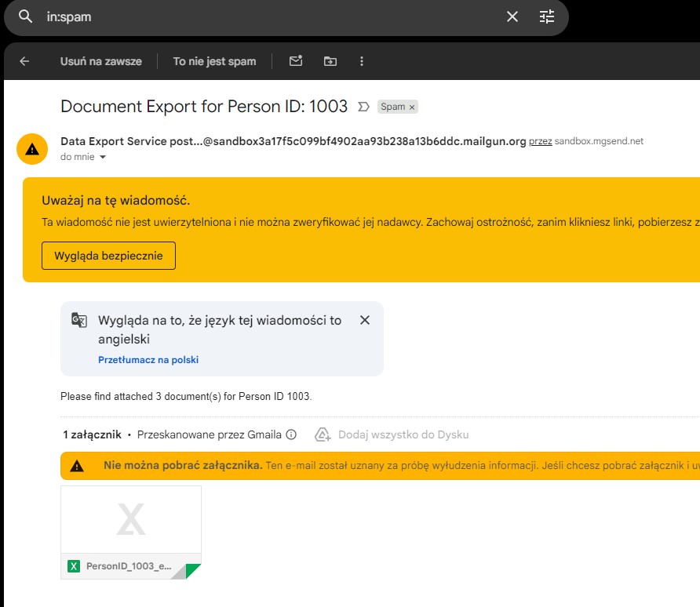Clear the search with the X icon
700x607 pixels.
(x=512, y=17)
